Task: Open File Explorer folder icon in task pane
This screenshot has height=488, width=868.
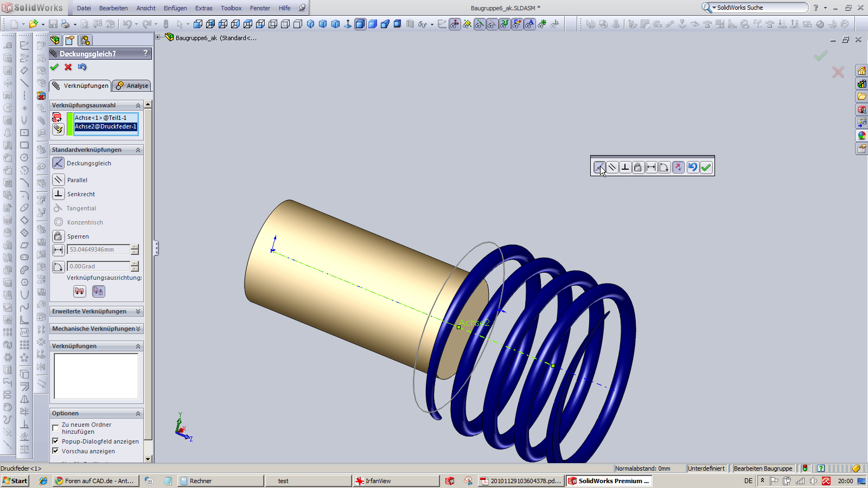Action: pos(861,97)
